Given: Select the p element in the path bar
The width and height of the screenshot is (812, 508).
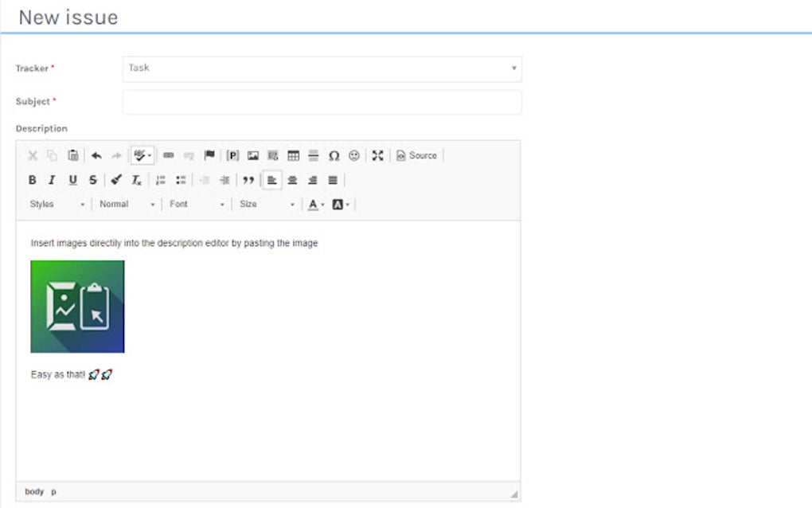Looking at the screenshot, I should 53,492.
